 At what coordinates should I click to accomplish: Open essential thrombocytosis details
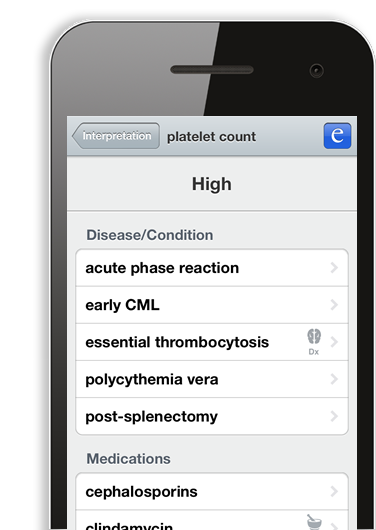coord(212,342)
